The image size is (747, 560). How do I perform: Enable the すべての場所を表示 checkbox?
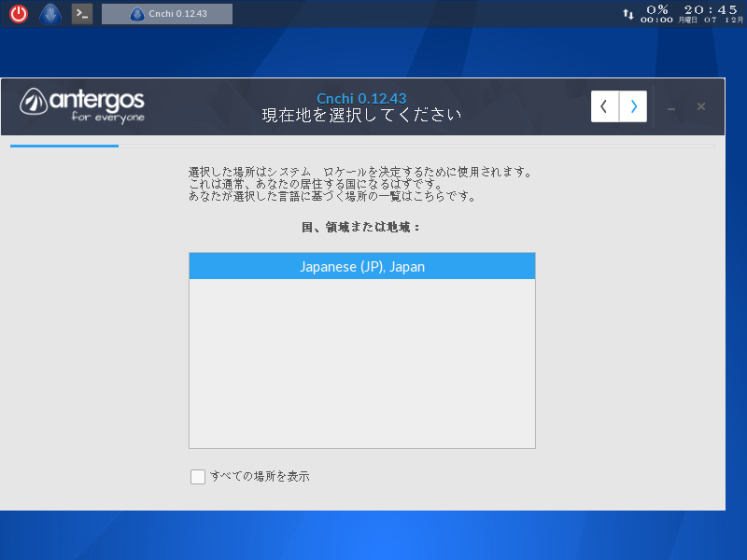click(198, 476)
